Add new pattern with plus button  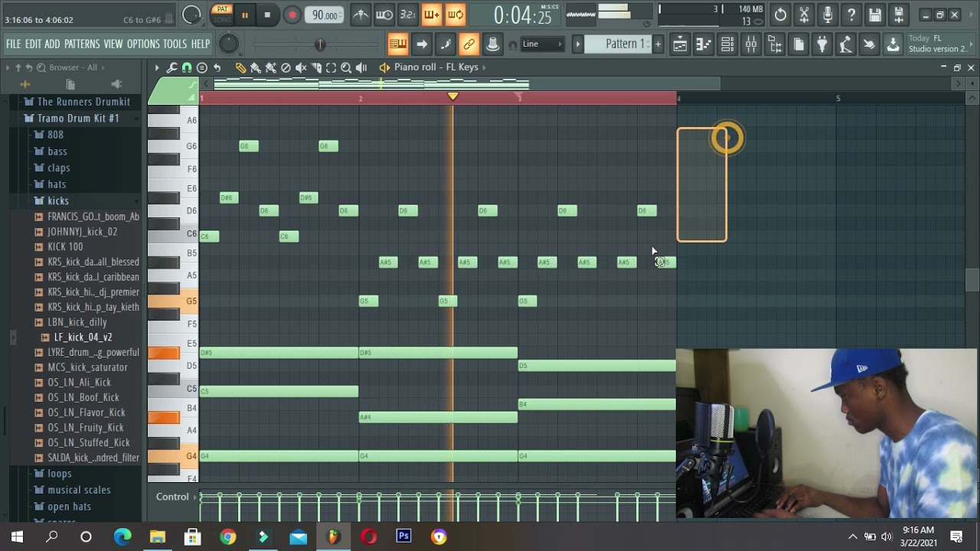click(657, 44)
